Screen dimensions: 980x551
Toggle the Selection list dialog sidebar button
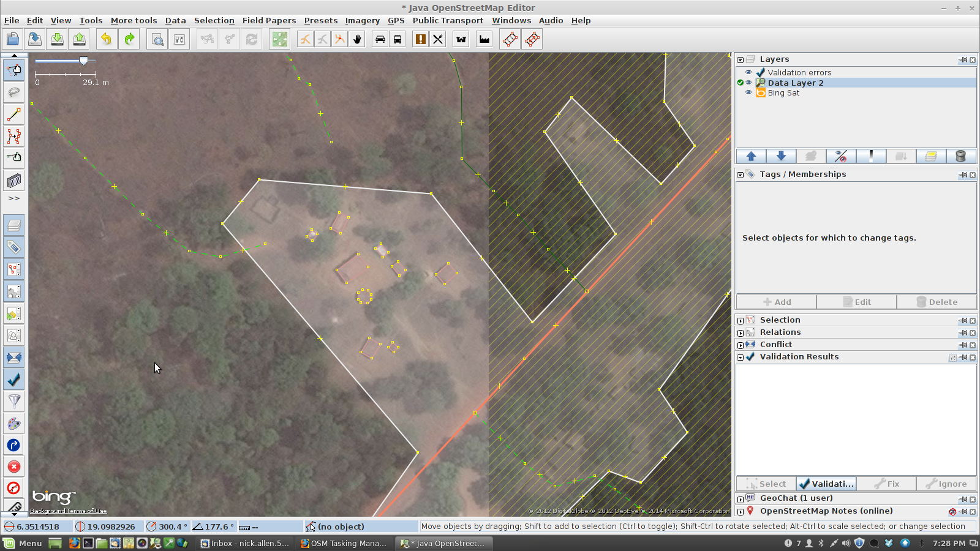(13, 269)
